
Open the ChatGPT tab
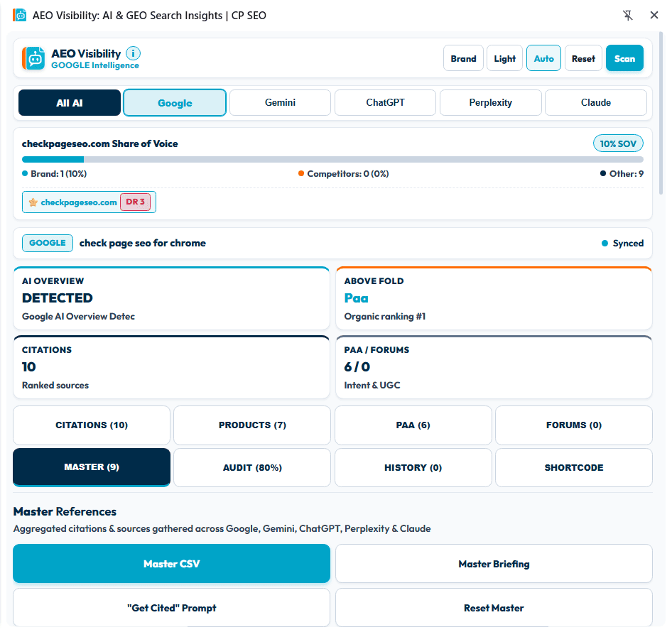[x=385, y=103]
